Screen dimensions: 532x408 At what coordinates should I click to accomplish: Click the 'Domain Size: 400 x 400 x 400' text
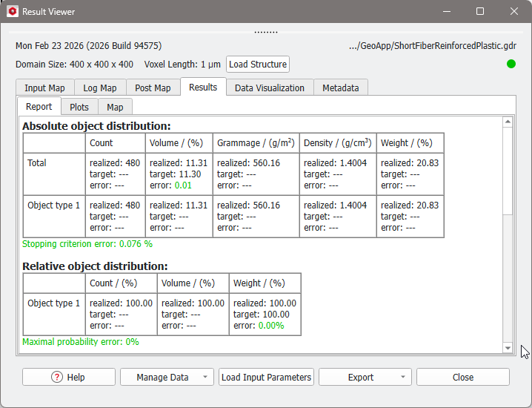[x=74, y=65]
